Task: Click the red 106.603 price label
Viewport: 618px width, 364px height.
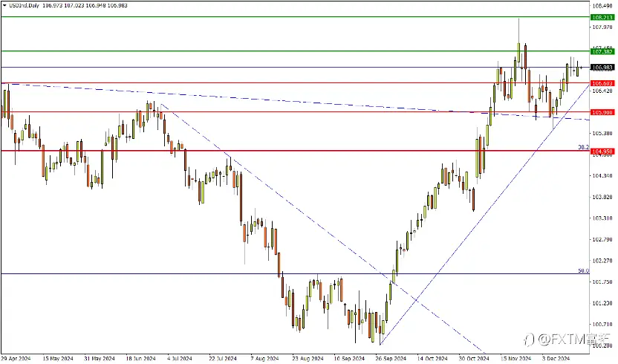Action: 602,83
